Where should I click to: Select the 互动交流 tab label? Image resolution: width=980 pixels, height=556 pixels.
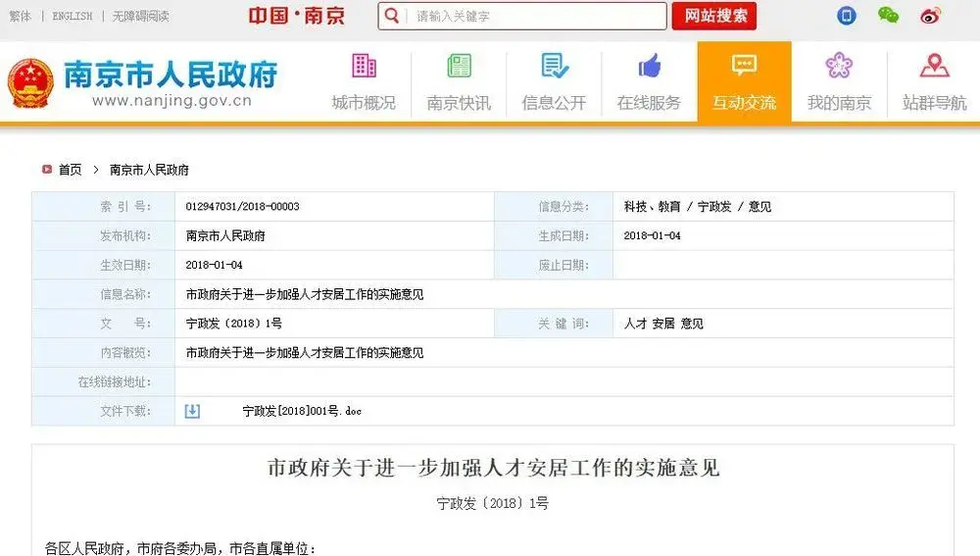[x=745, y=103]
